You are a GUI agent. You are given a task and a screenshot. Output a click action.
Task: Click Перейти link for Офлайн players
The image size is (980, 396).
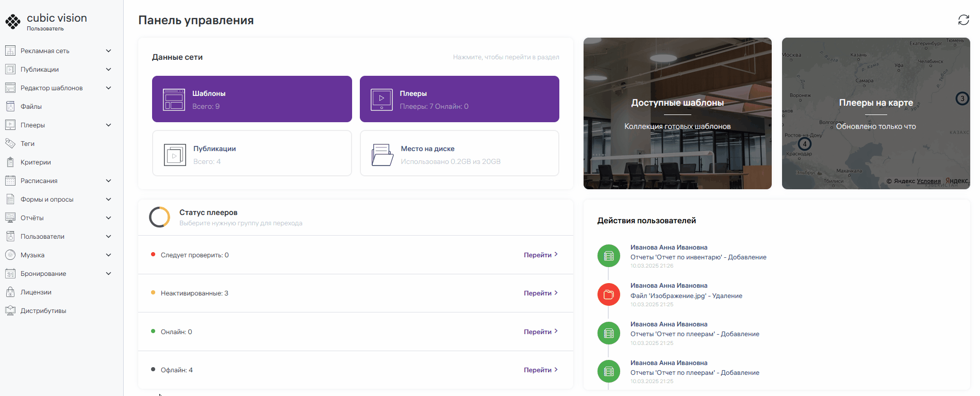[x=540, y=370]
